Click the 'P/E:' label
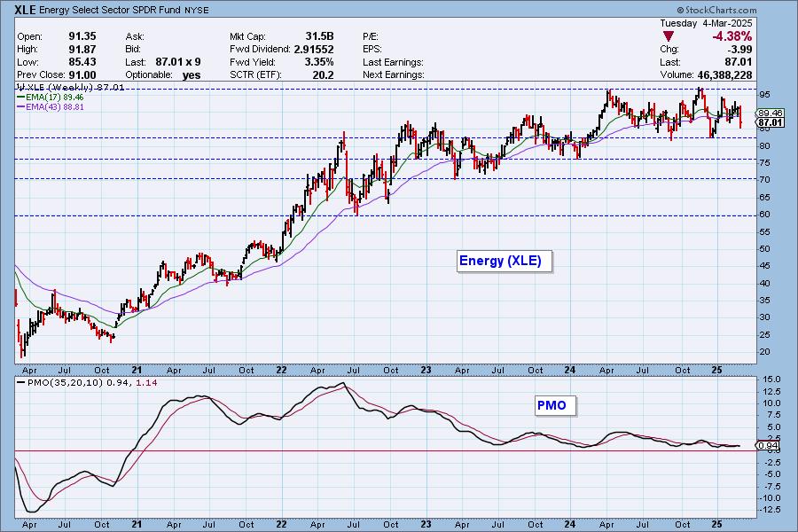798x532 pixels. [x=371, y=36]
